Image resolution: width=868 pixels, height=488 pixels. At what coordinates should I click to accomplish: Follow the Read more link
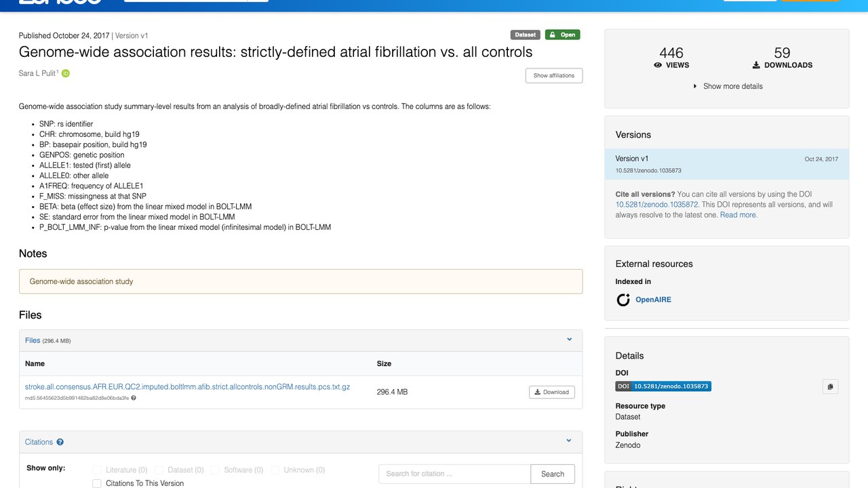coord(738,215)
